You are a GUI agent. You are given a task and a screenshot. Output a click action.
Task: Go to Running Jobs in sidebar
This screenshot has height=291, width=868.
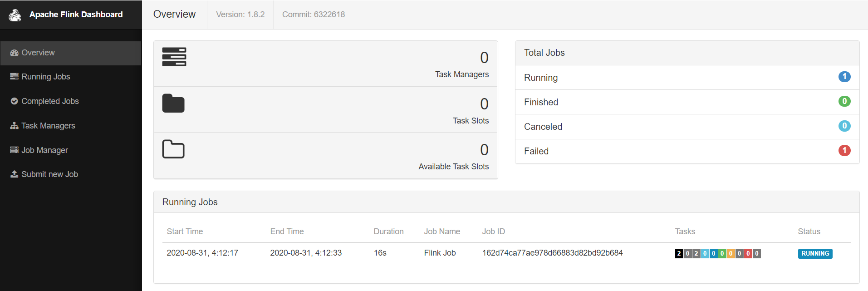(45, 77)
